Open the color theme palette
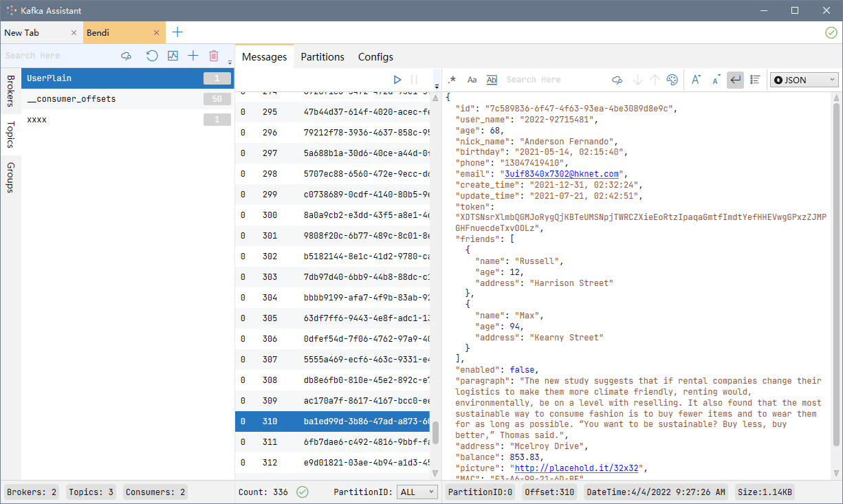843x504 pixels. tap(672, 80)
